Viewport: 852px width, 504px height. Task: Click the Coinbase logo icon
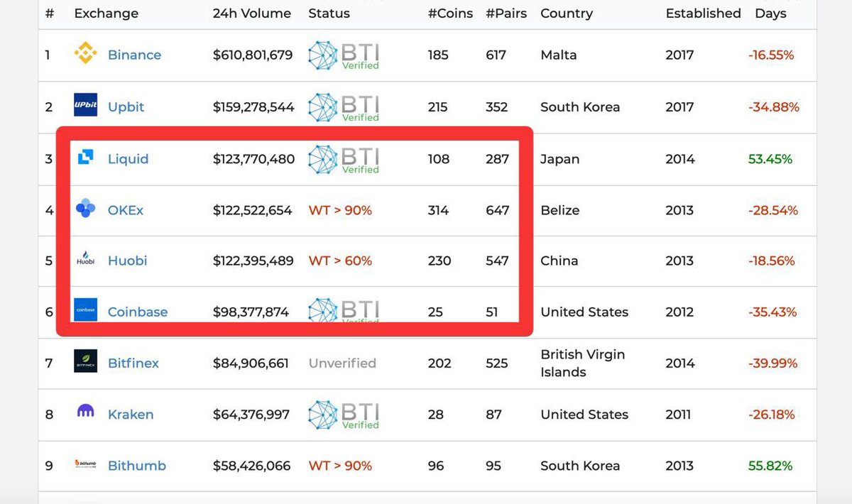pyautogui.click(x=85, y=310)
